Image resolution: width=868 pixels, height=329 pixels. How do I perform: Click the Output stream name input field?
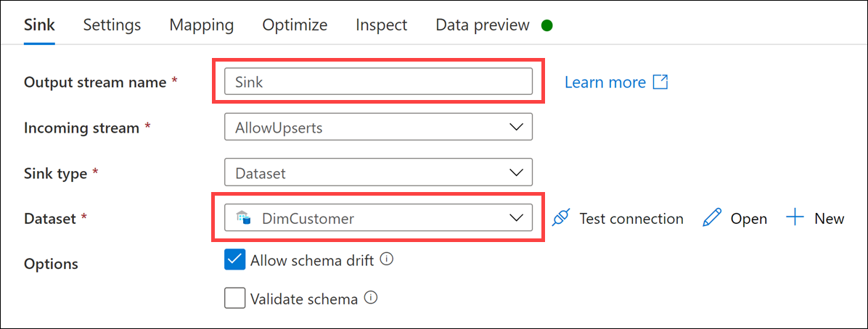coord(379,82)
